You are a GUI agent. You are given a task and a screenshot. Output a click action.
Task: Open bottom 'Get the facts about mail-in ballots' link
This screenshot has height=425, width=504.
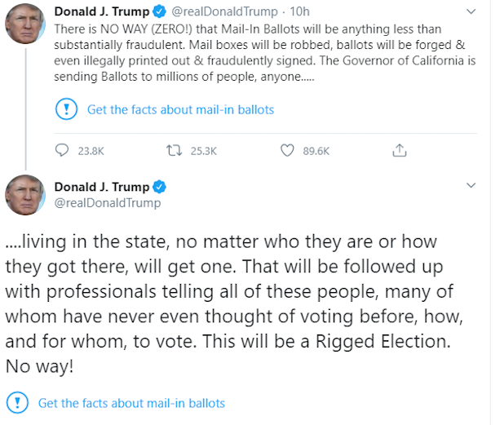coord(131,403)
